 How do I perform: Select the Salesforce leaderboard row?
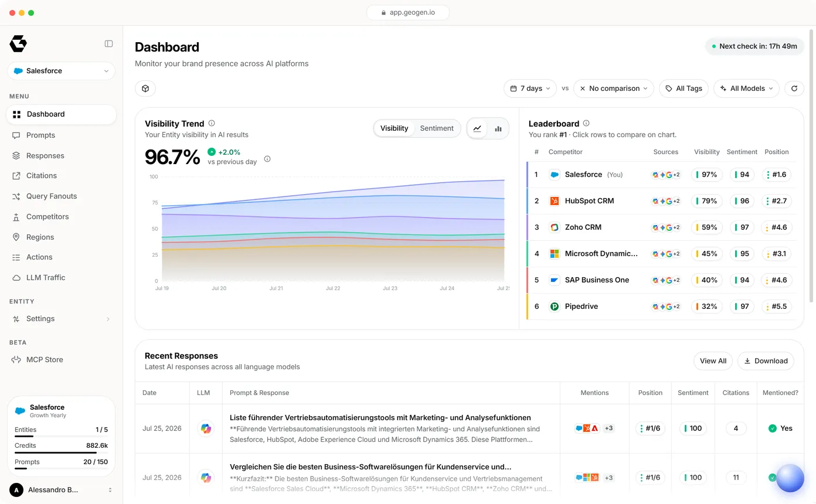[661, 175]
